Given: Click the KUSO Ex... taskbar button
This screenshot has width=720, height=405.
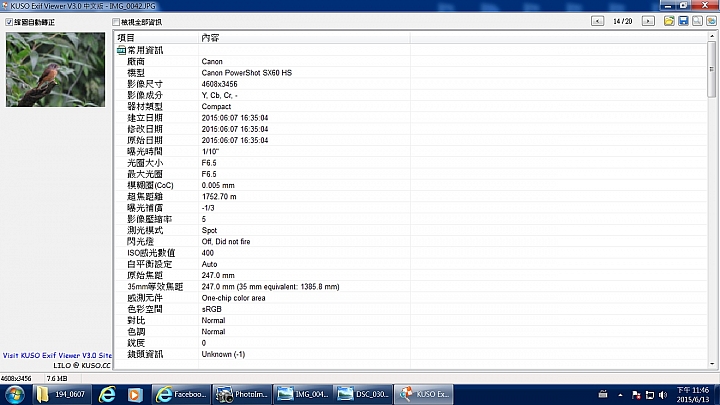Looking at the screenshot, I should [423, 394].
